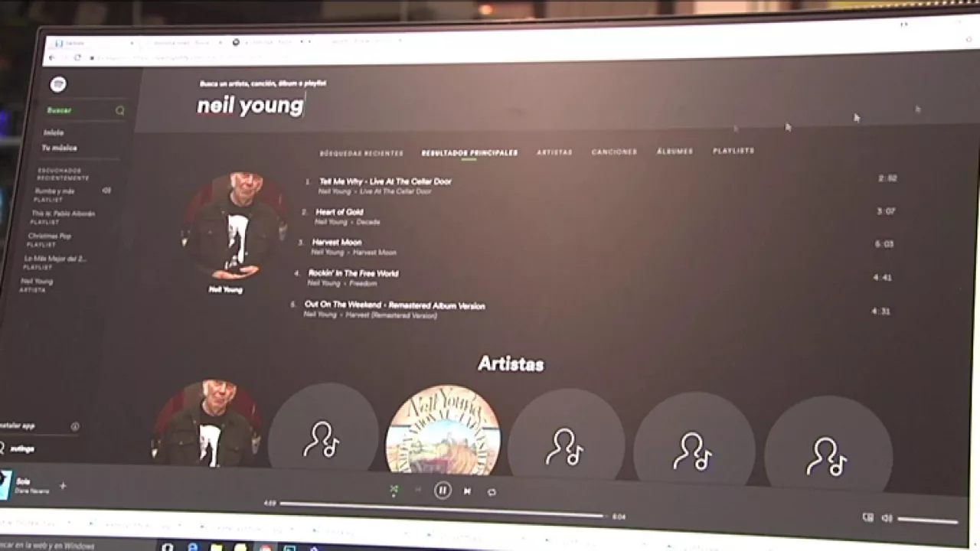The height and width of the screenshot is (551, 980).
Task: Click the search field containing neil young
Action: click(x=250, y=105)
